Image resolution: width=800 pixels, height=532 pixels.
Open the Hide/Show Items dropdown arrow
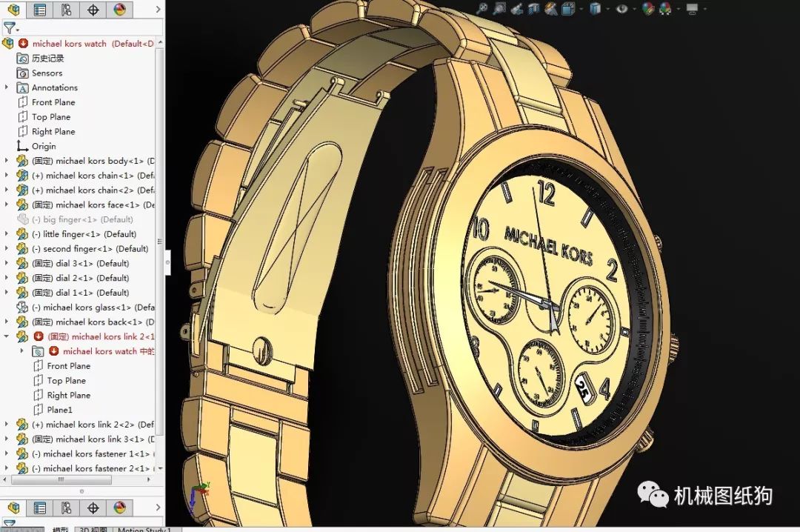[634, 9]
